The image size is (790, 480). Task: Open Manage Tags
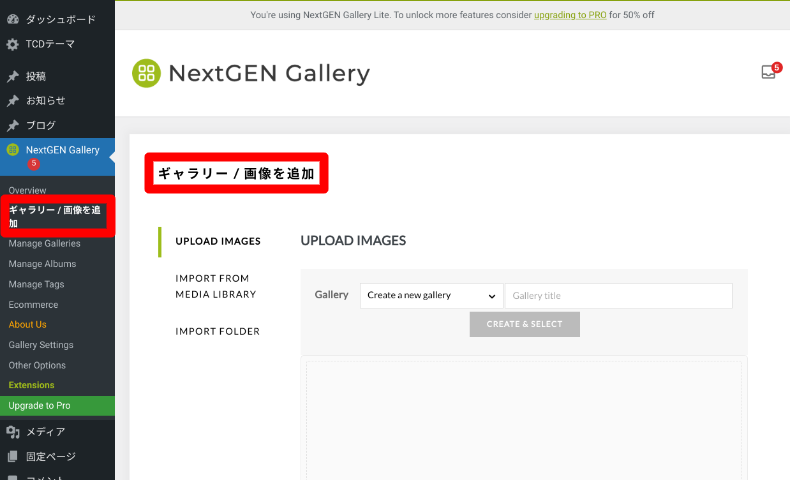(x=36, y=285)
